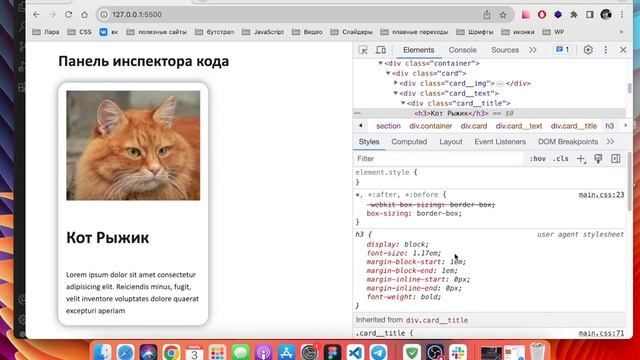Toggle the browser side panel icon

coord(590,15)
